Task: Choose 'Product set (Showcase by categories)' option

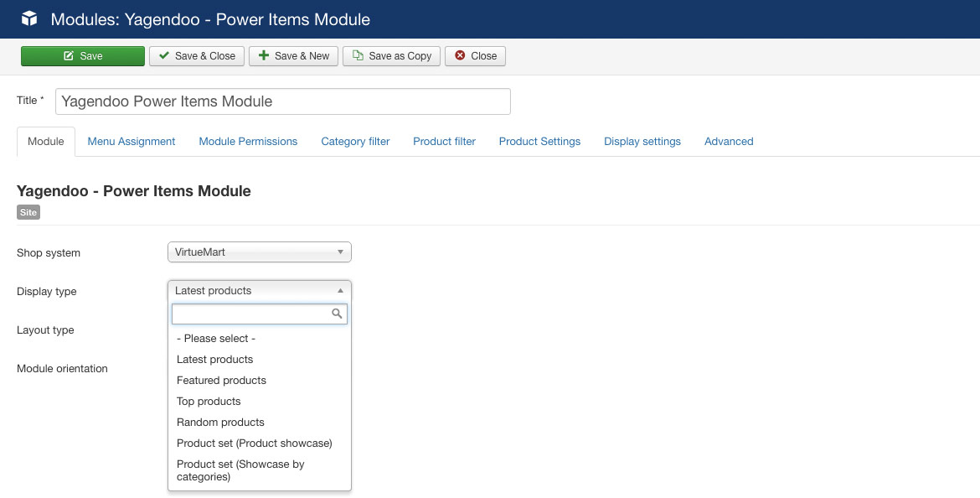Action: 260,470
